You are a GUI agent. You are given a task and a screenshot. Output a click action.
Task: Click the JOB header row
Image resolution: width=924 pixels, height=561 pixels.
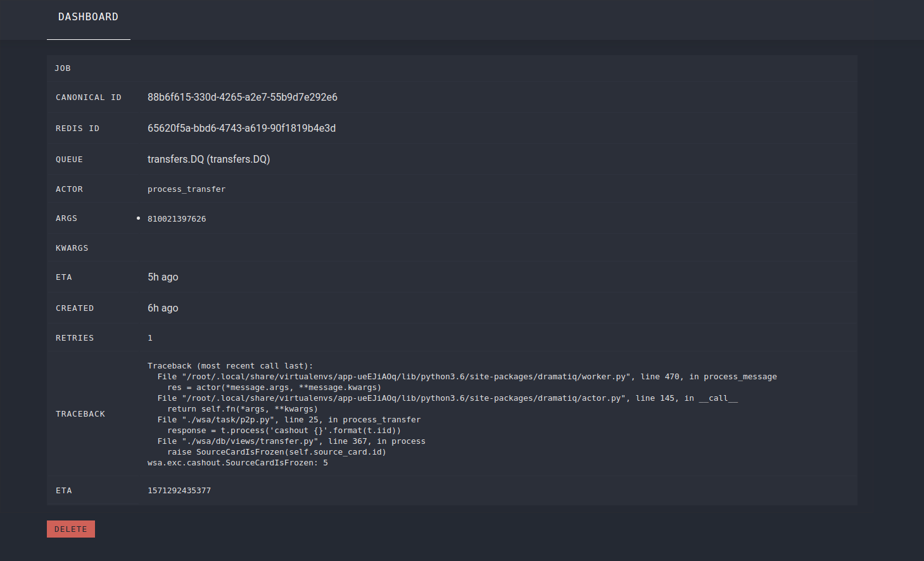coord(63,68)
